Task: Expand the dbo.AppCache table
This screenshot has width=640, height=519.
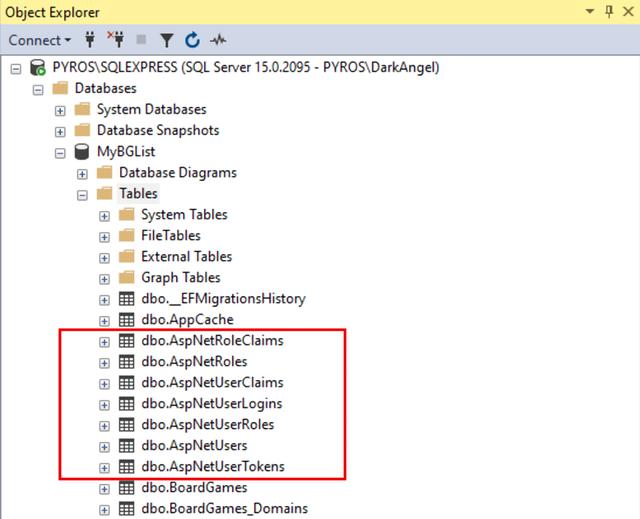Action: click(104, 321)
